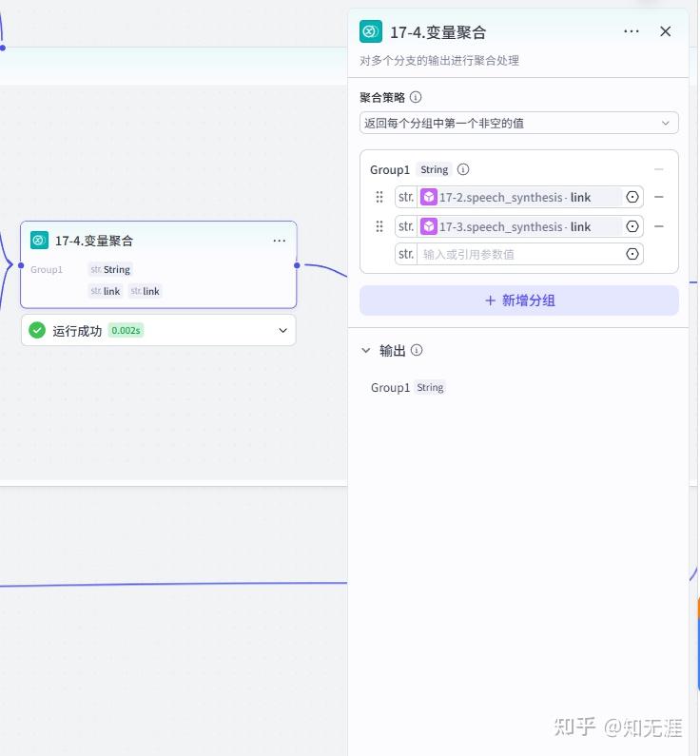The height and width of the screenshot is (756, 700).
Task: Click the purple cube icon on 17-2 row
Action: (429, 197)
